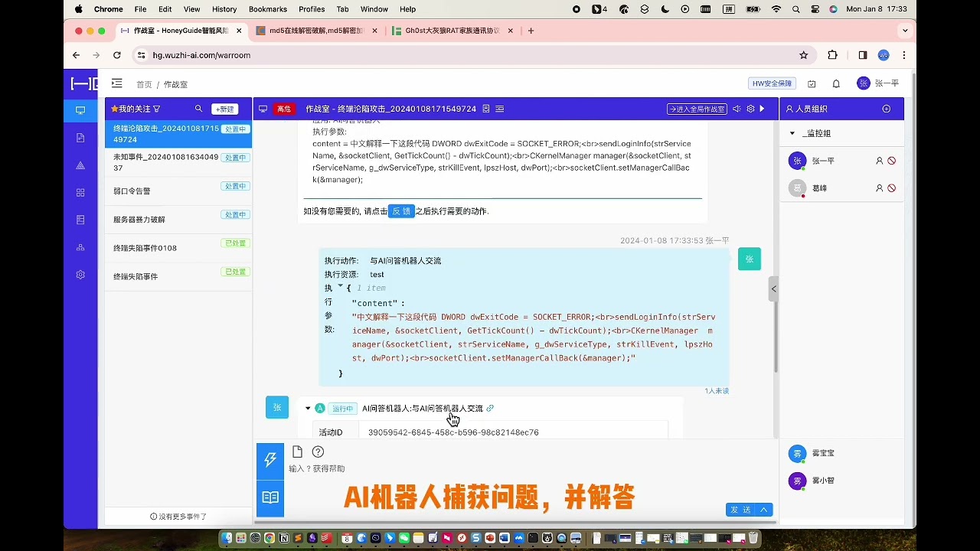Select 服务器暴力破解 event
The height and width of the screenshot is (551, 980).
click(178, 219)
